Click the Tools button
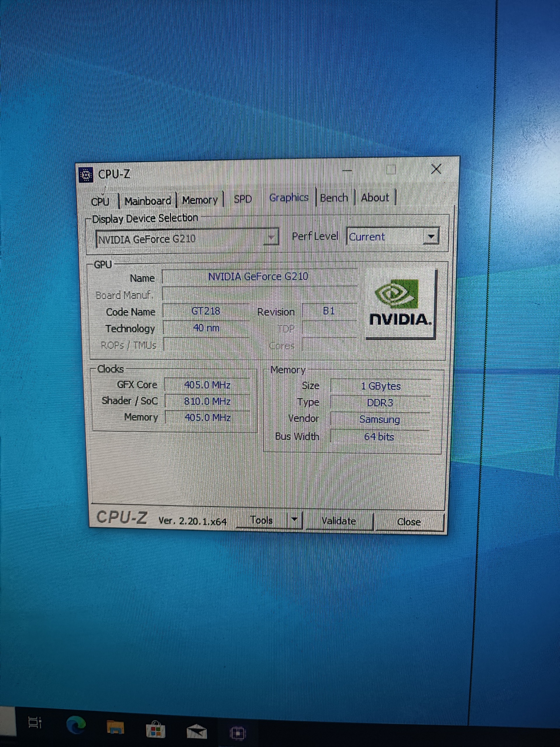The image size is (560, 747). coord(261,520)
